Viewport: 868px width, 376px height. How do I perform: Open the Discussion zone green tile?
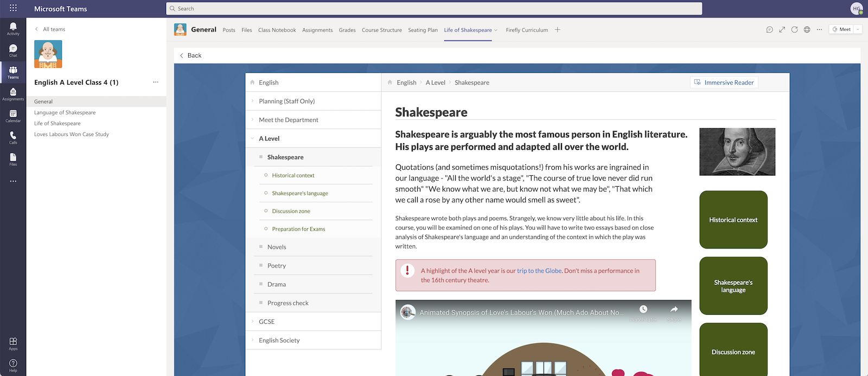733,349
